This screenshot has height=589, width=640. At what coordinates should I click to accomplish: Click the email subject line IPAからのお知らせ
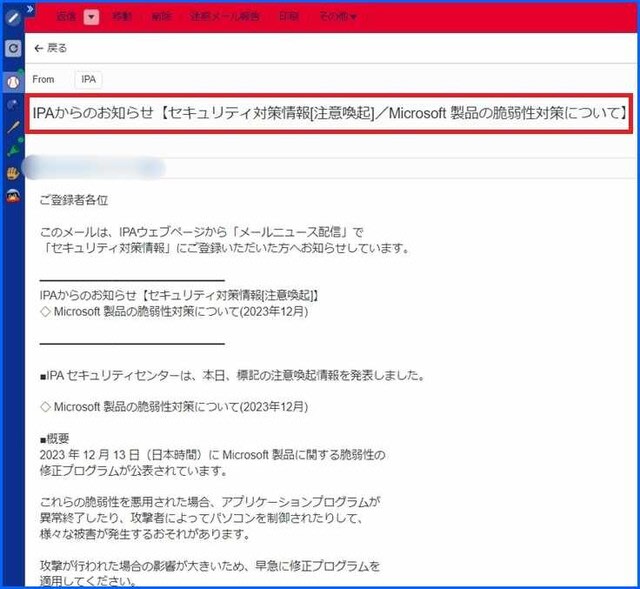click(330, 113)
